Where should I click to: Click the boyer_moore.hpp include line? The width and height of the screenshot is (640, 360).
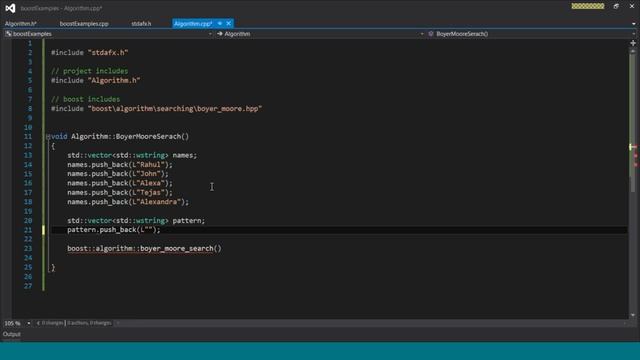point(156,109)
